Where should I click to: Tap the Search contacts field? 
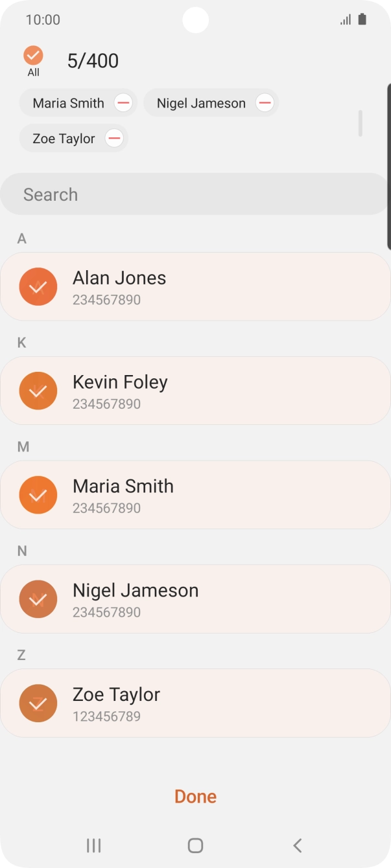195,194
